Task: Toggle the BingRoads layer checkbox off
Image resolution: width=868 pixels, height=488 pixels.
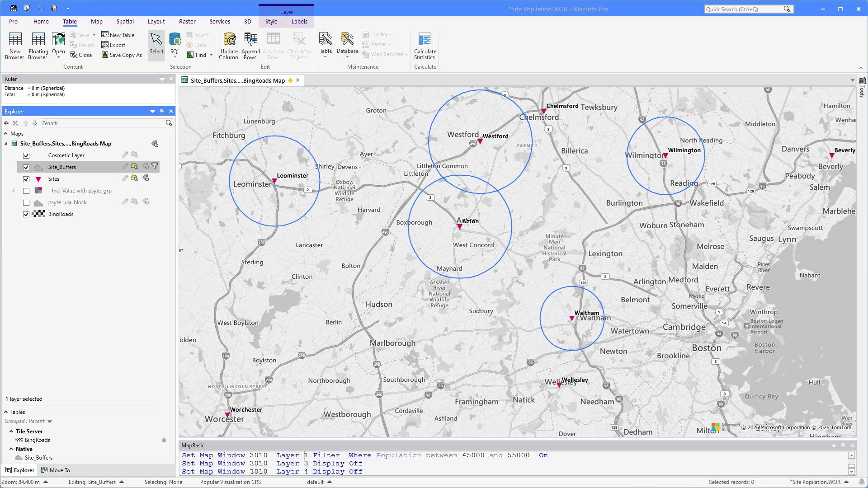Action: pos(26,214)
